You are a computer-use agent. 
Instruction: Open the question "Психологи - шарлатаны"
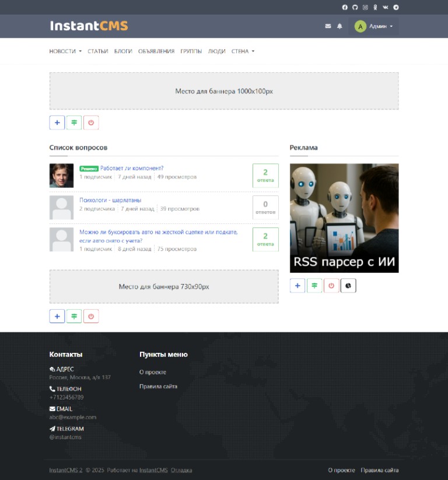point(110,200)
